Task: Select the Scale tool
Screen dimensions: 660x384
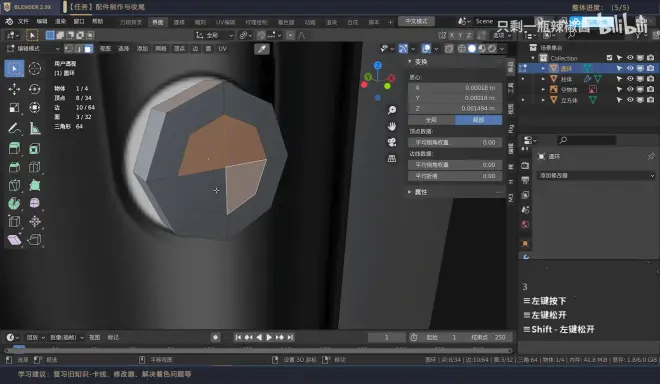Action: [x=14, y=108]
